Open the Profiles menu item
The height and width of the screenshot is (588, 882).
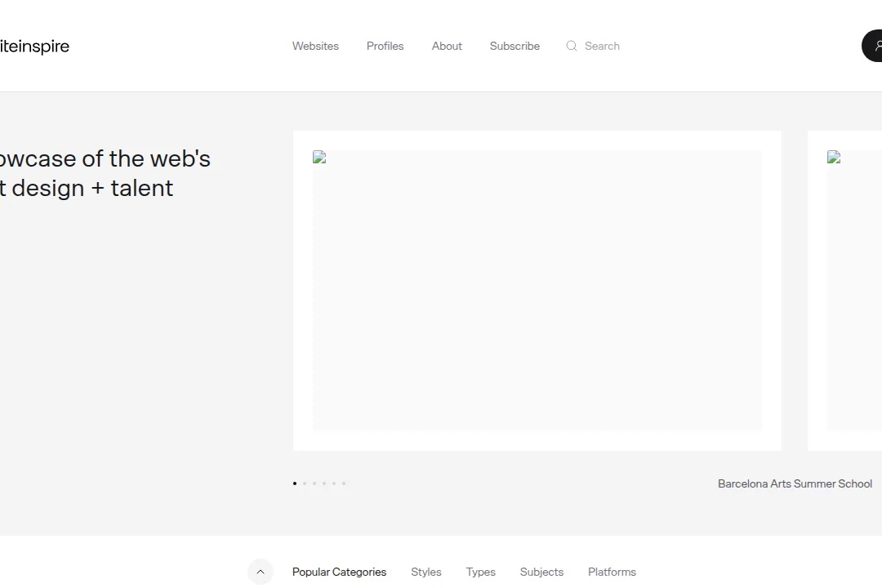385,46
